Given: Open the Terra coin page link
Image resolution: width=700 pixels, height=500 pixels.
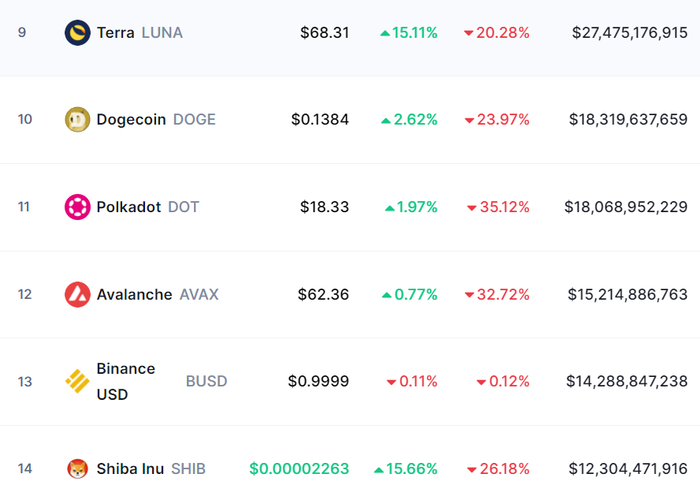Looking at the screenshot, I should (116, 33).
